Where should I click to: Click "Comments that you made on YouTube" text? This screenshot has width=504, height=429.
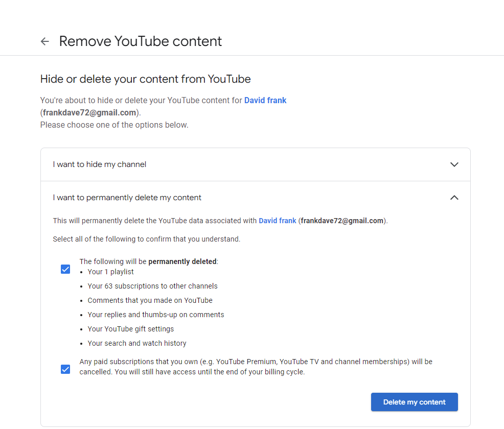pos(150,301)
